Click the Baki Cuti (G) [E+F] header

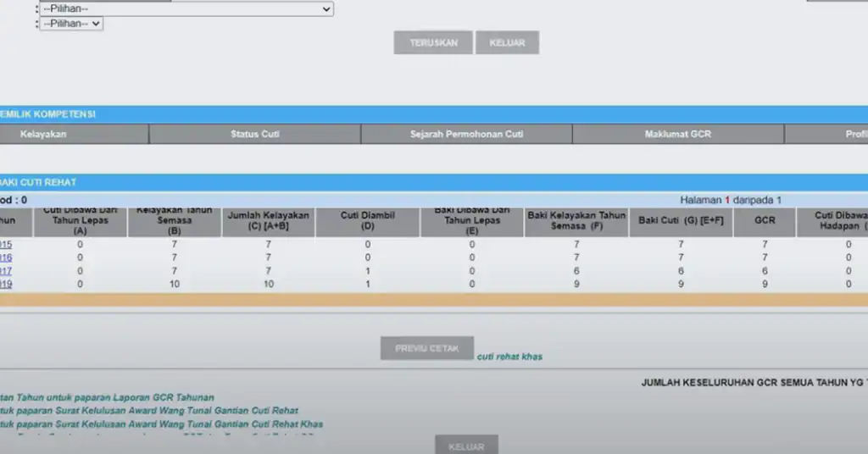click(x=681, y=220)
